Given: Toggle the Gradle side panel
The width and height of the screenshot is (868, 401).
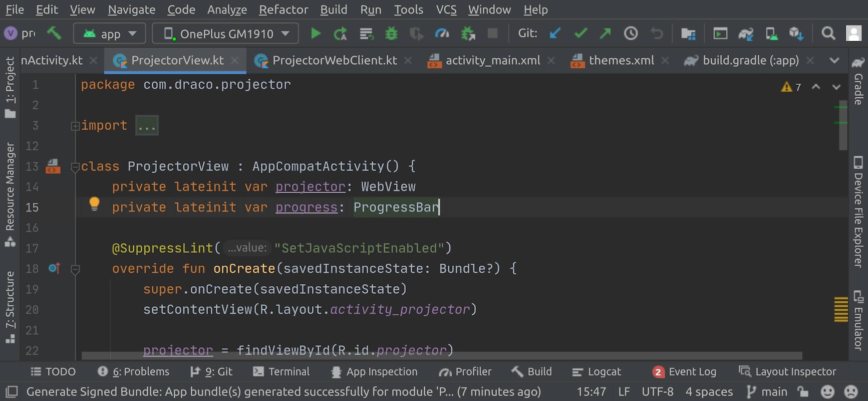Looking at the screenshot, I should (x=858, y=83).
